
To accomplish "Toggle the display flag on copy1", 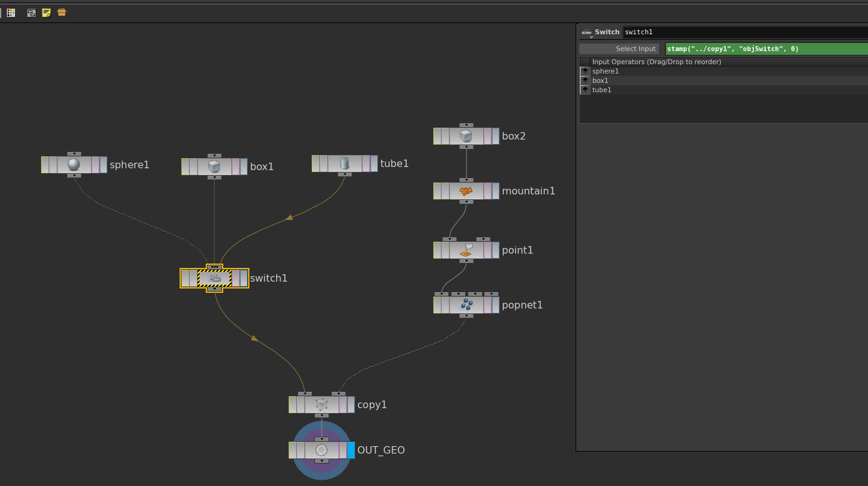I will pyautogui.click(x=351, y=404).
